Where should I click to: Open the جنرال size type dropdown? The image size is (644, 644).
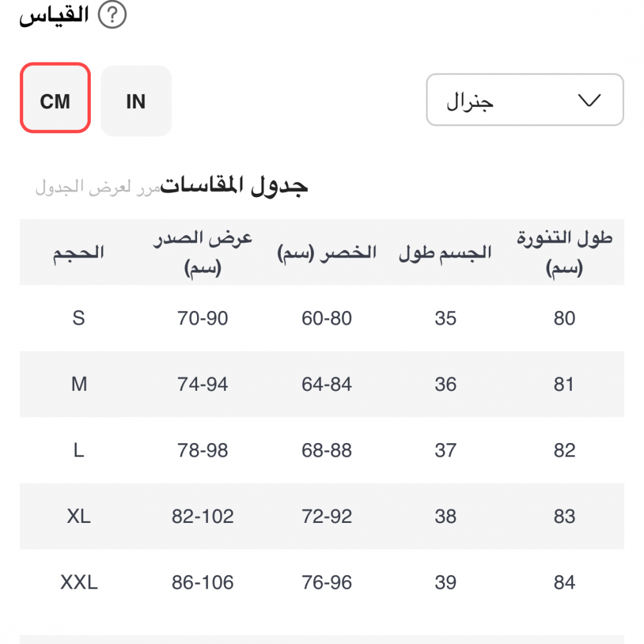[524, 100]
